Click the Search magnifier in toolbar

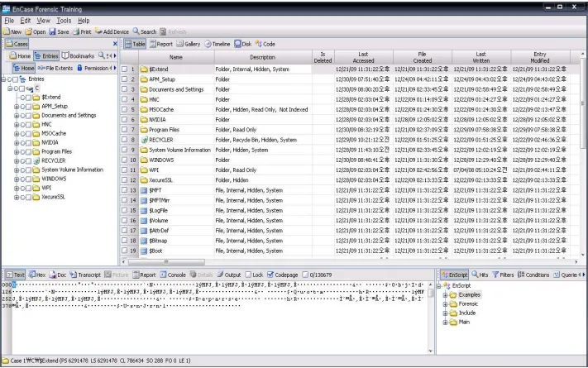(x=137, y=31)
